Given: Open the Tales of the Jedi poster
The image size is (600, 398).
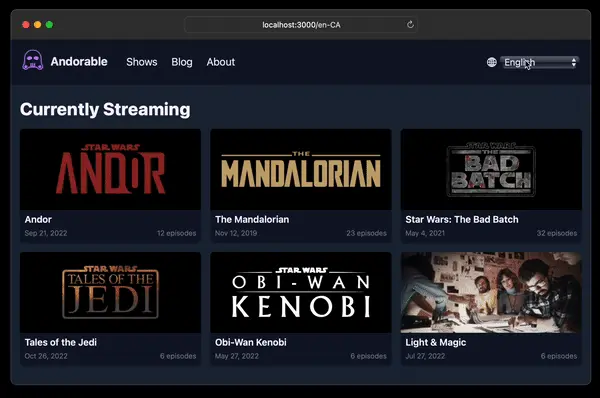Looking at the screenshot, I should [110, 292].
